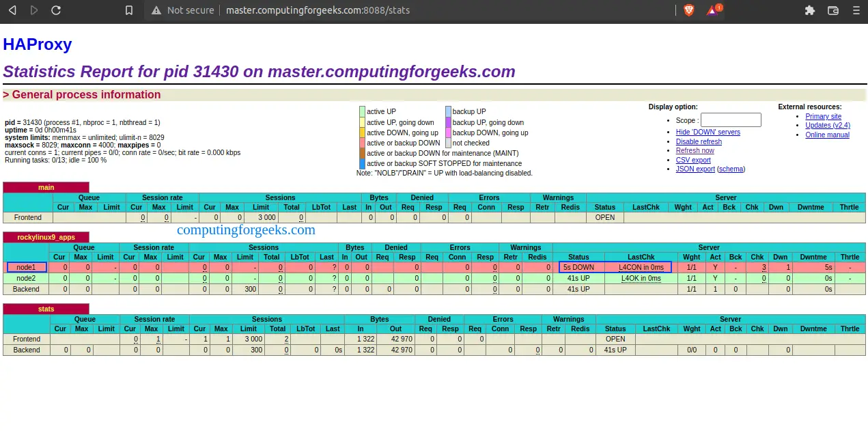Click the Disable refresh link

699,142
